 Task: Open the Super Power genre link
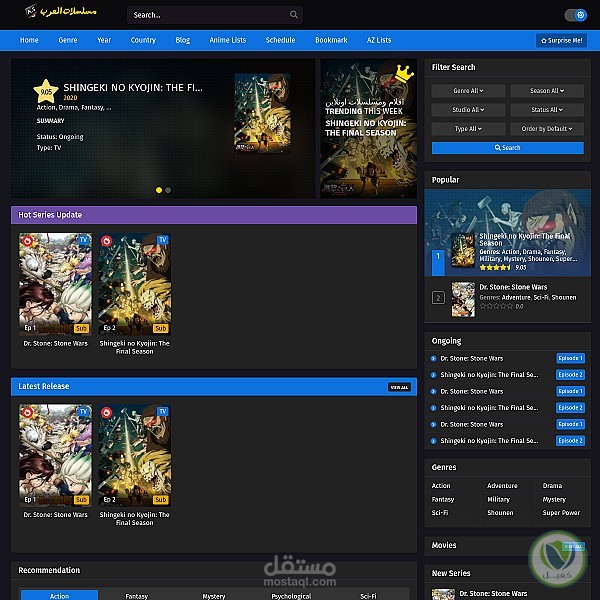pyautogui.click(x=561, y=513)
